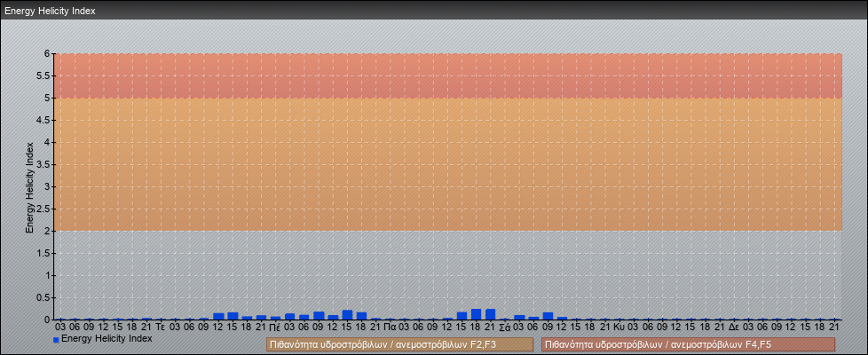Select the Πα day label on x-axis
Viewport: 868px width, 355px height.
(390, 327)
